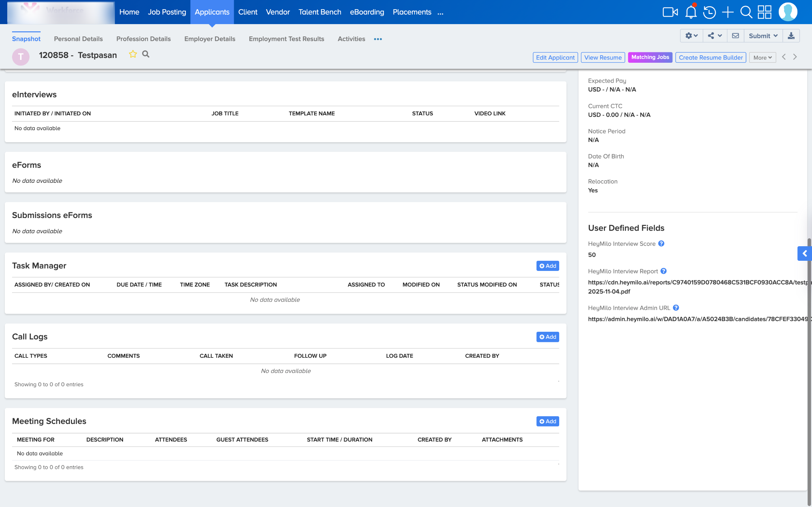Viewport: 812px width, 507px height.
Task: Open the Talent Bench menu
Action: point(319,12)
